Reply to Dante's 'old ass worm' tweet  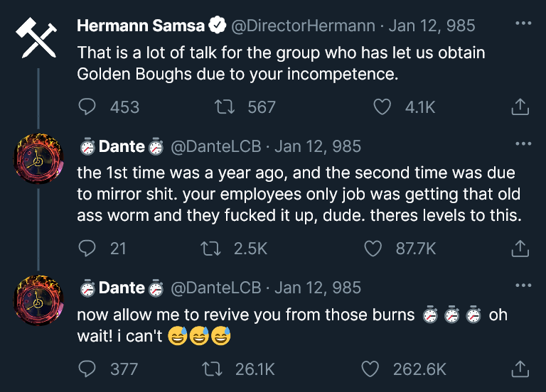coord(87,249)
